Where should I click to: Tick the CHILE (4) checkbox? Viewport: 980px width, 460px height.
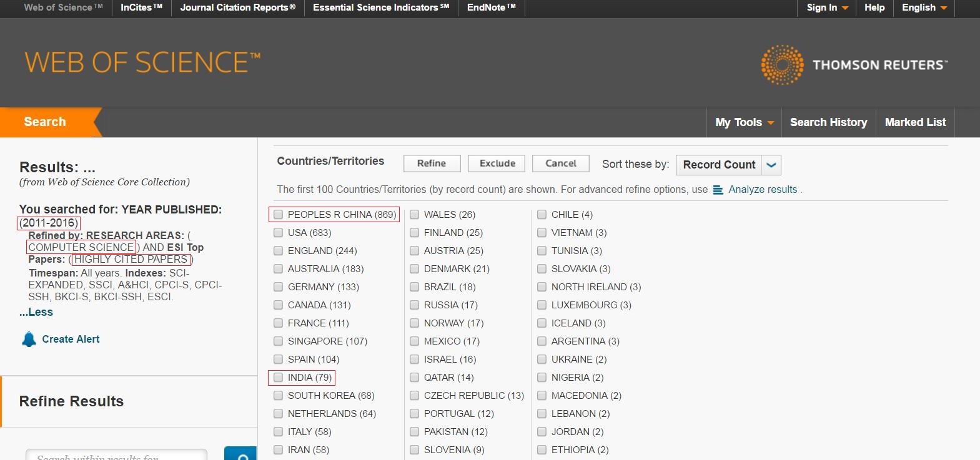click(542, 215)
